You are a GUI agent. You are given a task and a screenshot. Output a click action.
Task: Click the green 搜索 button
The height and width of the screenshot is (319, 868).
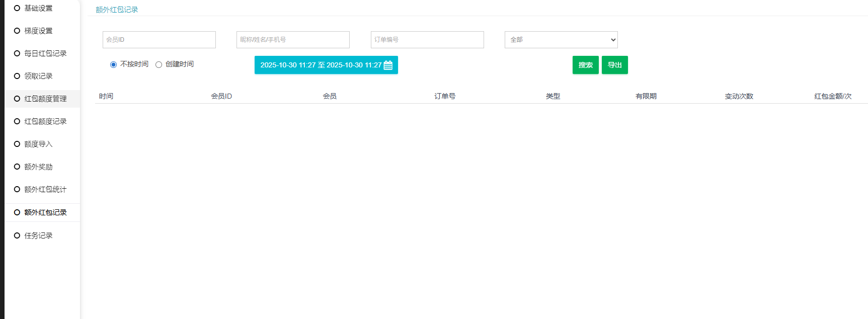pos(585,65)
